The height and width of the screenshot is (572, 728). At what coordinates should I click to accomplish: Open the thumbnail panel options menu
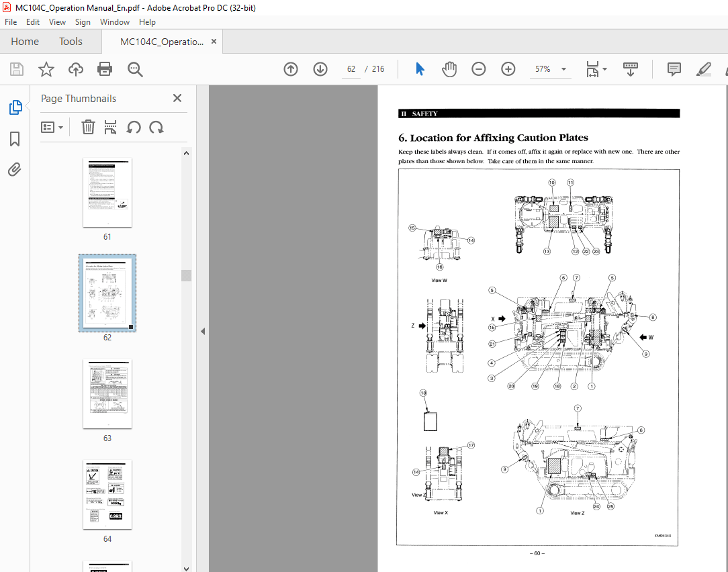click(52, 127)
